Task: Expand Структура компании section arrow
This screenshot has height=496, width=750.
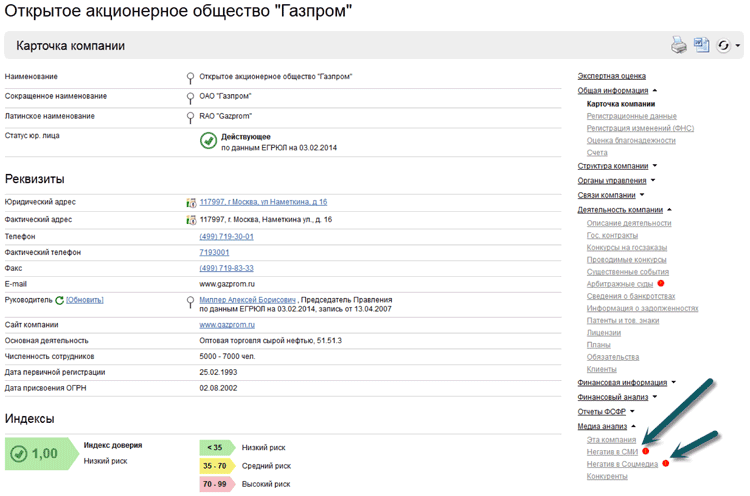Action: (655, 166)
